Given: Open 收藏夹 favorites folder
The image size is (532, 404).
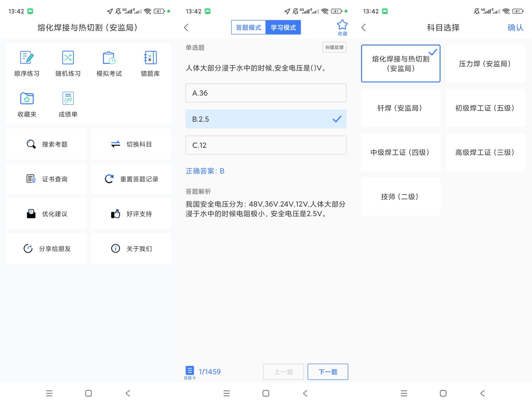Looking at the screenshot, I should [27, 104].
